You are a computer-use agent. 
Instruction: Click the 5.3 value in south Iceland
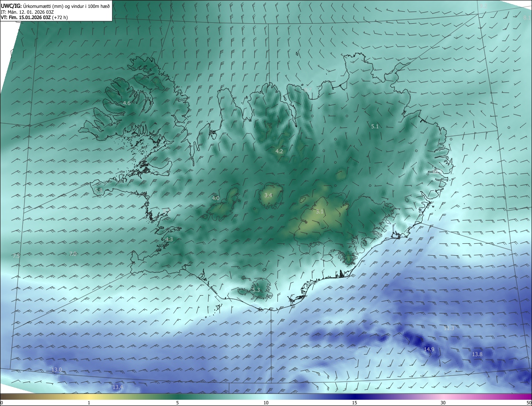click(x=256, y=290)
